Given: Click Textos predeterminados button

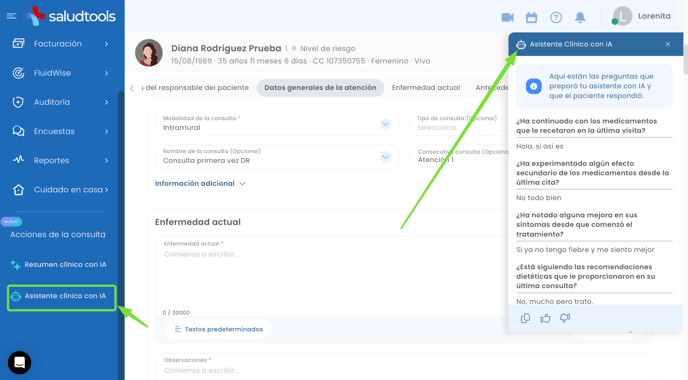Looking at the screenshot, I should (x=219, y=329).
